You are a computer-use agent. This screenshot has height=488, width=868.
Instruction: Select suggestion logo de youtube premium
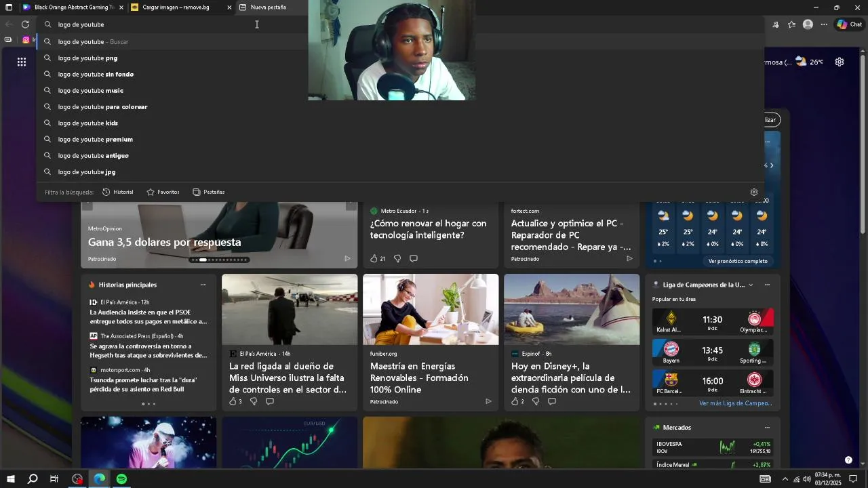click(400, 140)
